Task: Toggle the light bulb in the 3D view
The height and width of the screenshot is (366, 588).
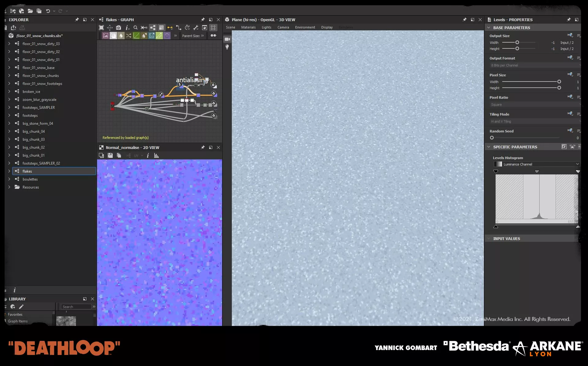Action: (227, 47)
